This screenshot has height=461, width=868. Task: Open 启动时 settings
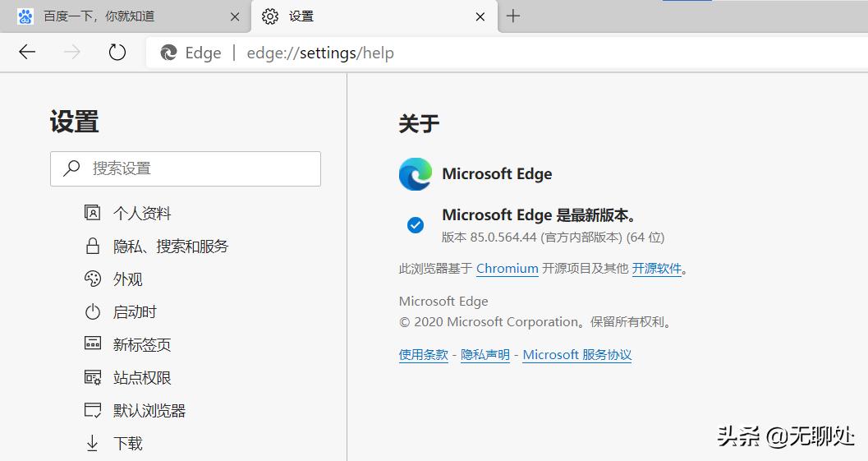135,311
